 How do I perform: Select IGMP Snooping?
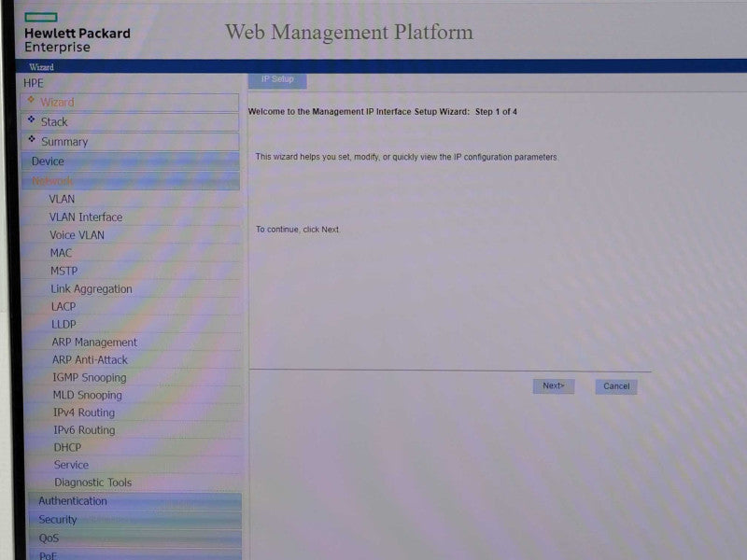[90, 378]
